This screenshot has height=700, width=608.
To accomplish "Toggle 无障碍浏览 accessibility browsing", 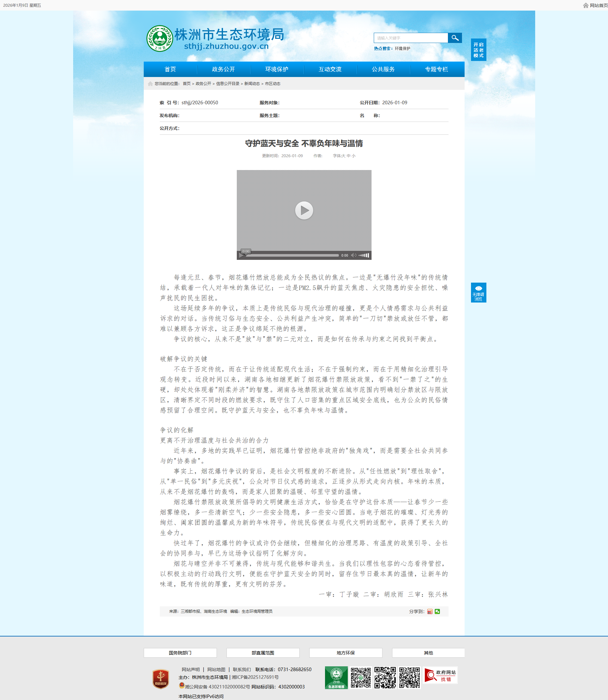I will [478, 293].
